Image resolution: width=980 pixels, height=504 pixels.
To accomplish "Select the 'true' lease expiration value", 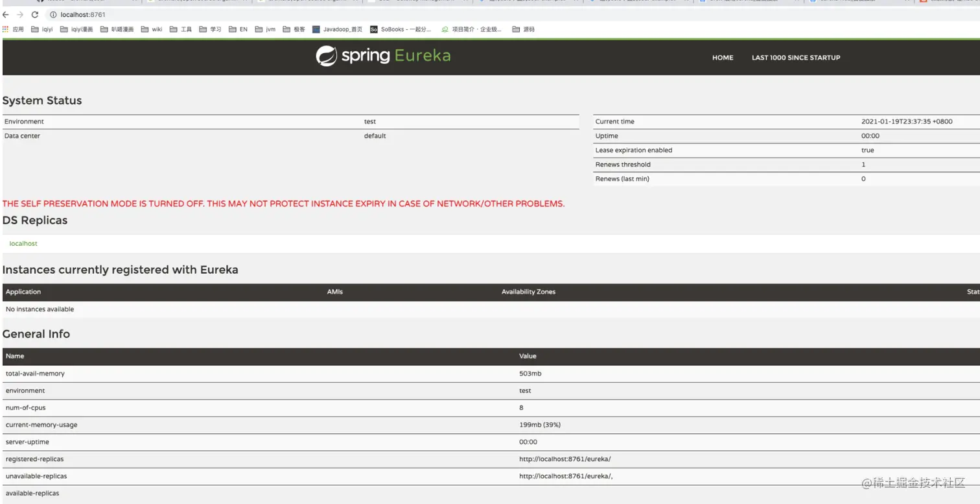I will coord(868,150).
